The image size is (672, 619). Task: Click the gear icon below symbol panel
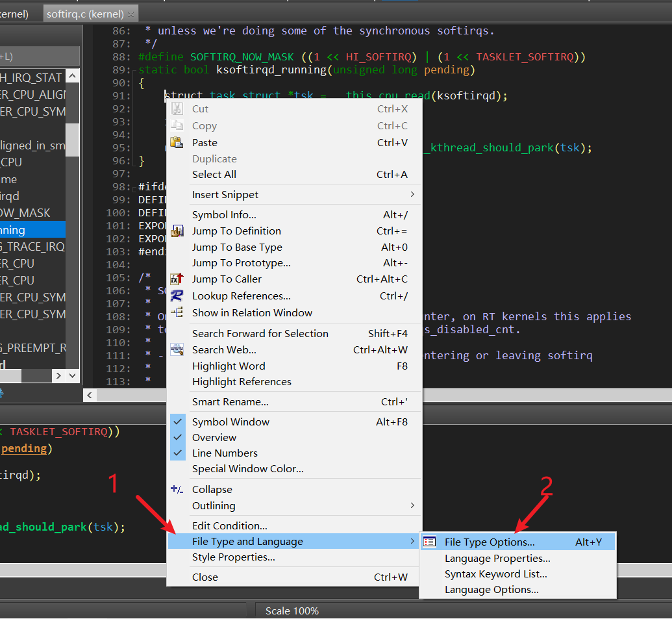tap(1, 393)
